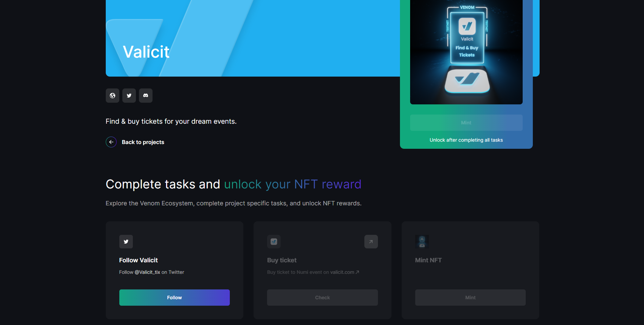Click the Check button in Buy ticket card
This screenshot has width=644, height=325.
(322, 298)
